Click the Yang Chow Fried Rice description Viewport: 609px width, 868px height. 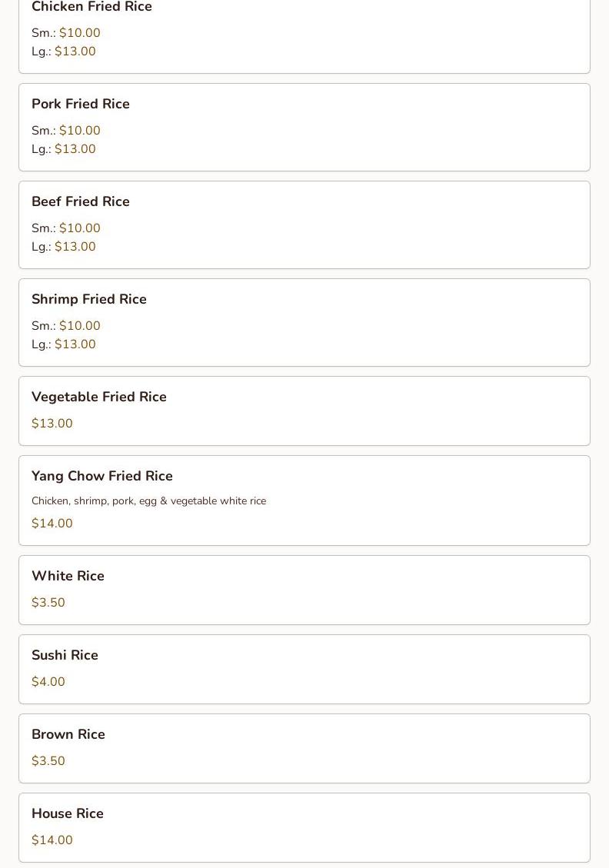click(x=148, y=501)
